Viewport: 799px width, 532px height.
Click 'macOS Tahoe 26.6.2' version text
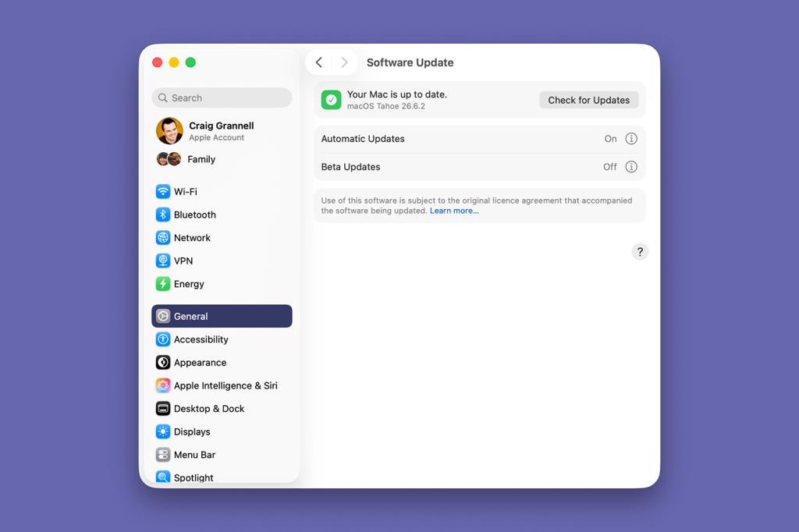pyautogui.click(x=385, y=106)
